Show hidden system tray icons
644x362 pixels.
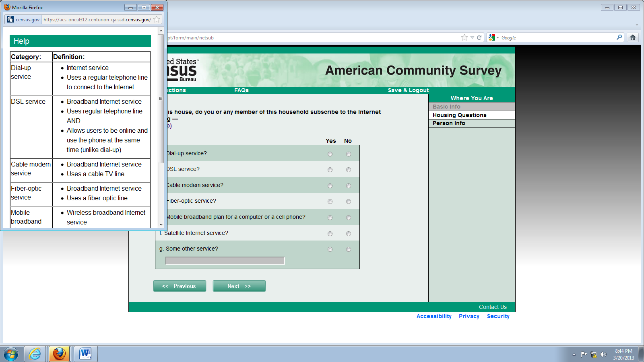tap(574, 354)
